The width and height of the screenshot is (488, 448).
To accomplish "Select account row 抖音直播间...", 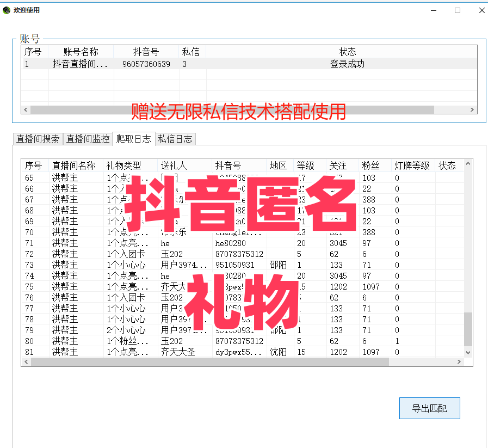I will [x=249, y=64].
